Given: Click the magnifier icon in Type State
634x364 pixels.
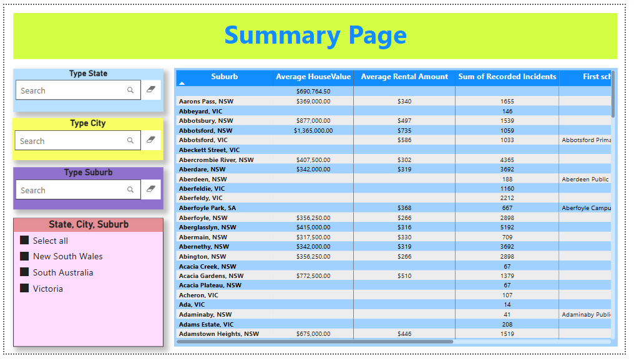Looking at the screenshot, I should coord(130,90).
